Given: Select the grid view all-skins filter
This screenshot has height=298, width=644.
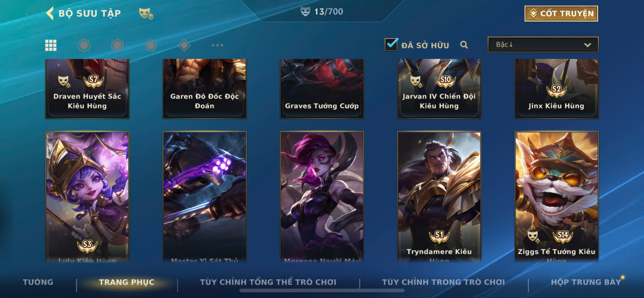Looking at the screenshot, I should point(51,45).
